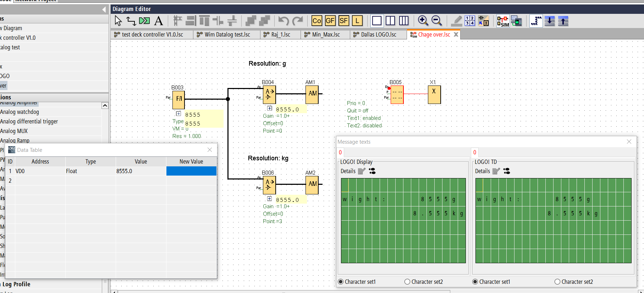This screenshot has width=644, height=293.
Task: Select the arrow selection tool
Action: tap(118, 21)
